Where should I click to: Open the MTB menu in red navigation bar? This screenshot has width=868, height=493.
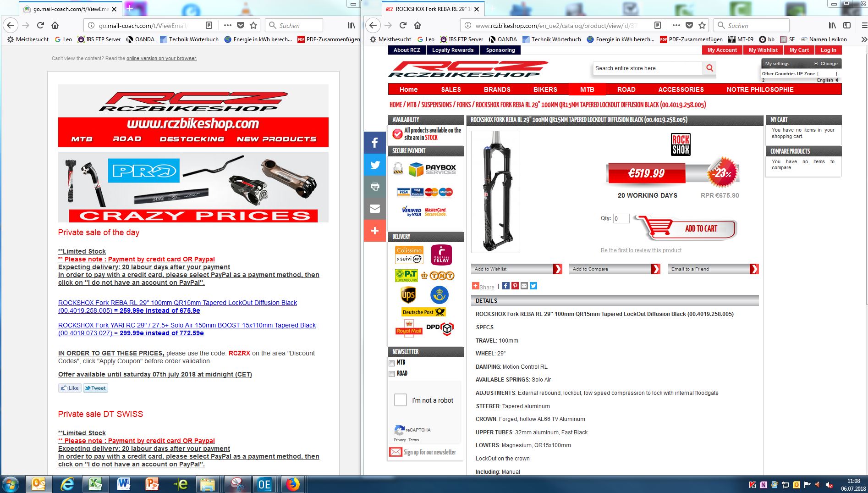pyautogui.click(x=587, y=89)
